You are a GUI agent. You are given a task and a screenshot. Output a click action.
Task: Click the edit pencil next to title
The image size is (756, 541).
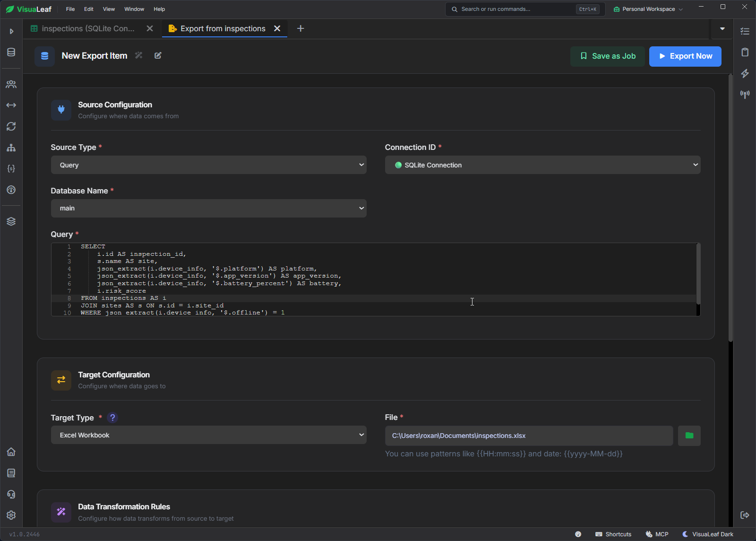pos(158,55)
